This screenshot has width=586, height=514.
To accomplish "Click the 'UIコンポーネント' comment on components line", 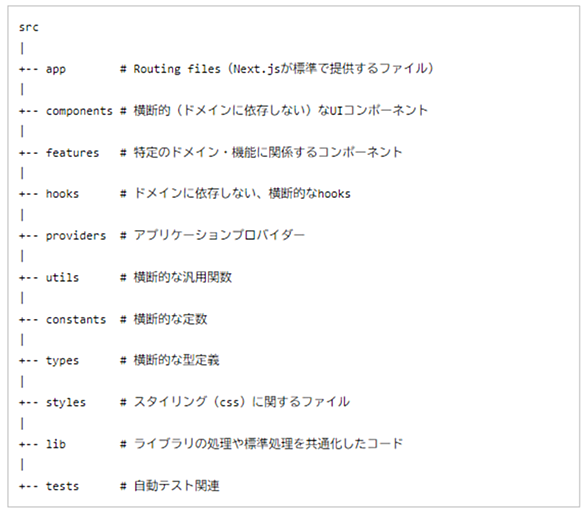I will [378, 111].
